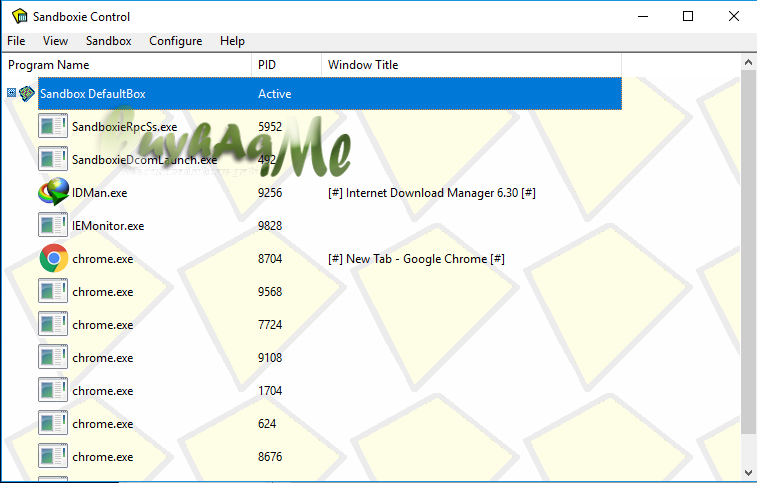Sort by the Window Title column header
The height and width of the screenshot is (483, 757).
[x=471, y=65]
